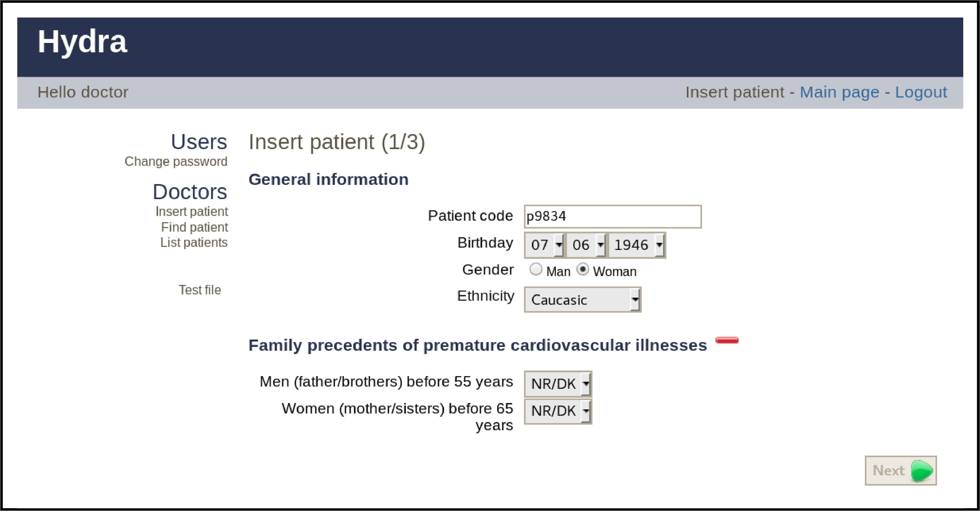Screen dimensions: 980x512
Task: Open Find patient in sidebar
Action: coord(194,227)
